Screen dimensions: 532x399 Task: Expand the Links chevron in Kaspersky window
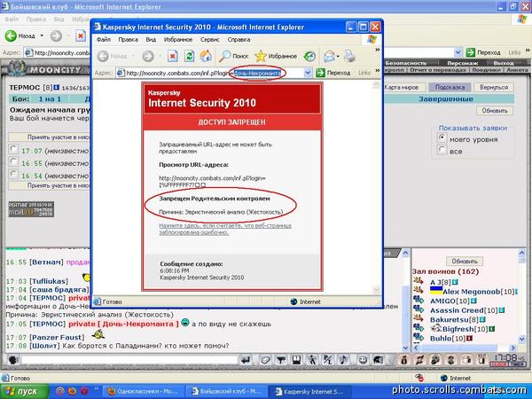tap(378, 71)
